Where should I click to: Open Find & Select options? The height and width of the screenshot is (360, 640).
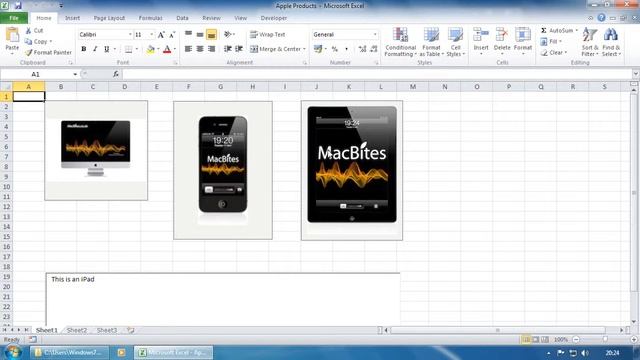[611, 42]
